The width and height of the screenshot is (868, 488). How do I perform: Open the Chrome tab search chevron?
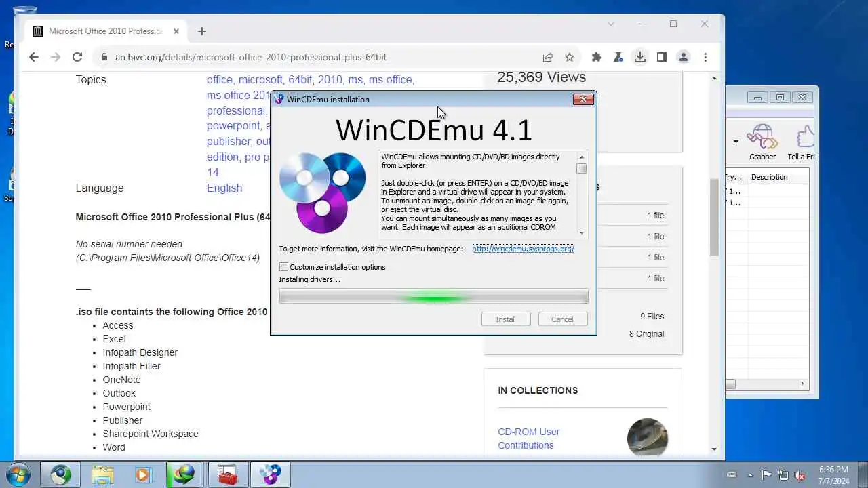tap(611, 24)
